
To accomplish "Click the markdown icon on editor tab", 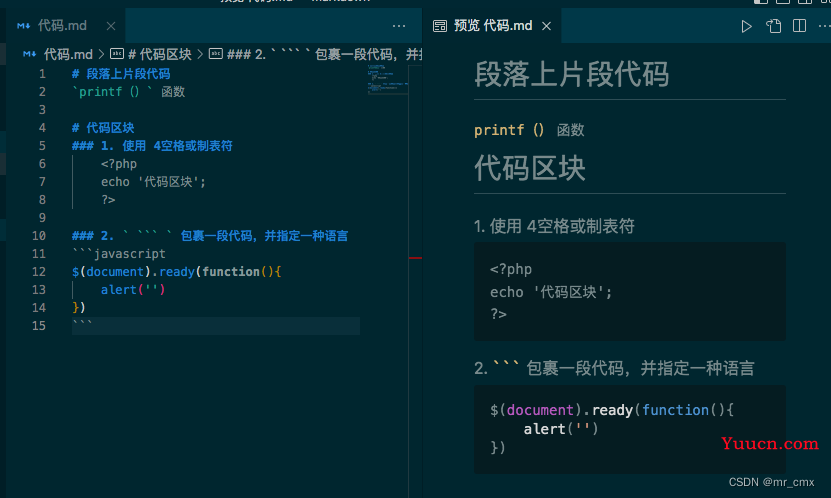I will (23, 26).
